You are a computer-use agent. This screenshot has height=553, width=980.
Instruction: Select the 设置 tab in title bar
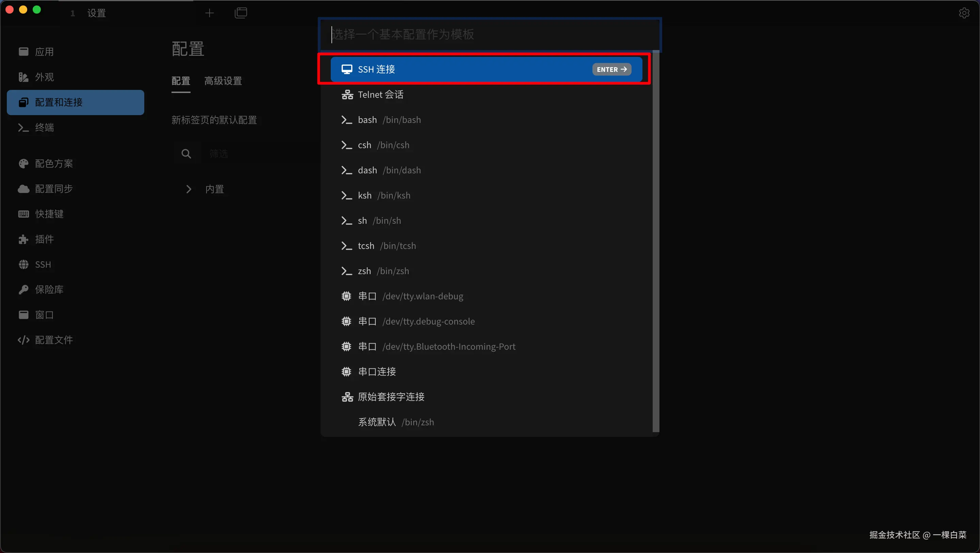[96, 13]
